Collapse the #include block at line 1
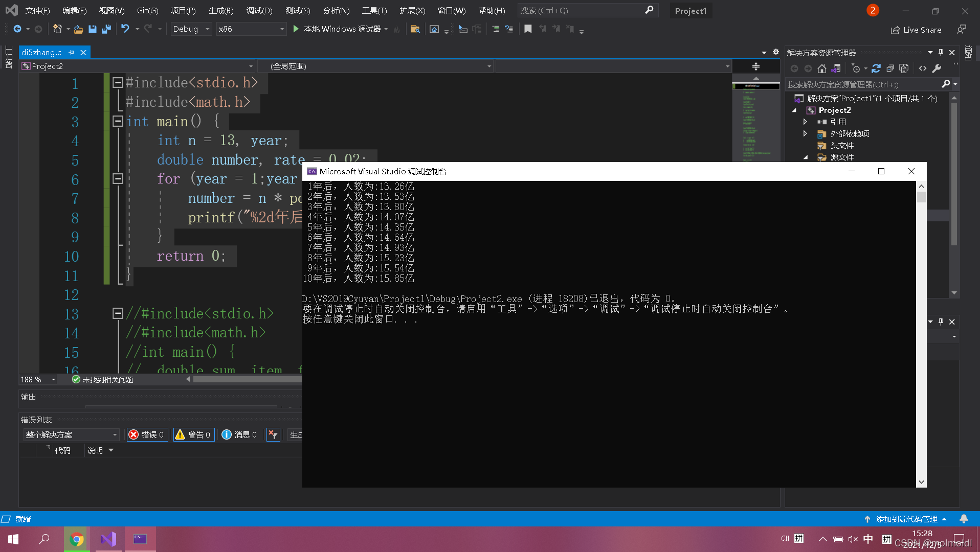 [118, 82]
